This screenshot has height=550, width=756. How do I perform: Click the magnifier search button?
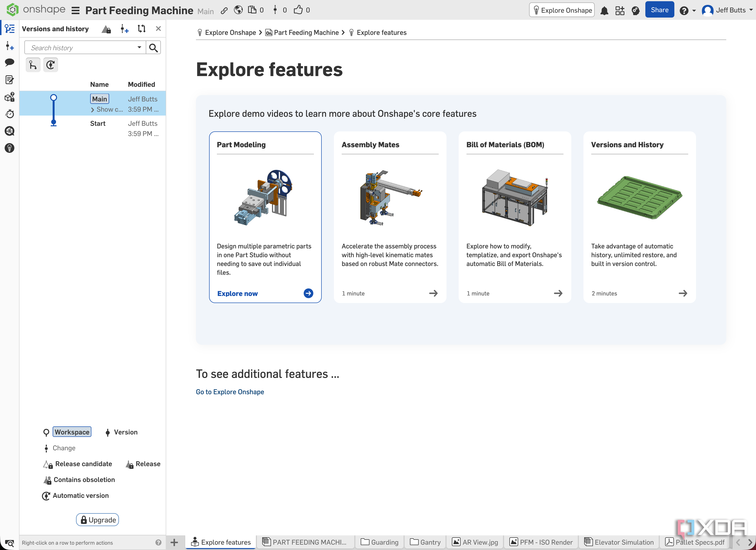(153, 48)
